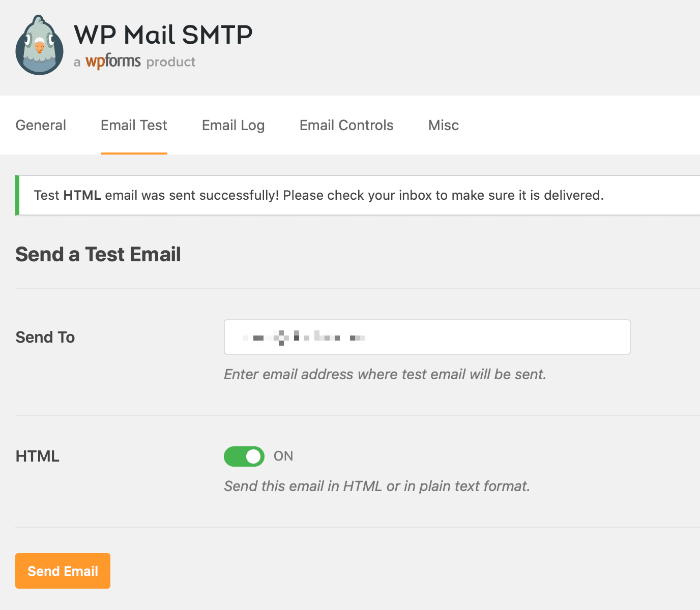
Task: Select the Email Test tab
Action: point(134,125)
